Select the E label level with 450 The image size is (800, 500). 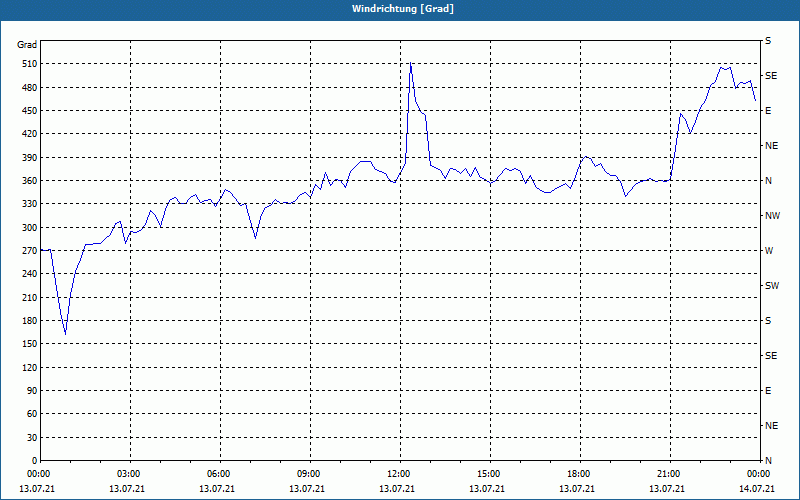[x=768, y=111]
